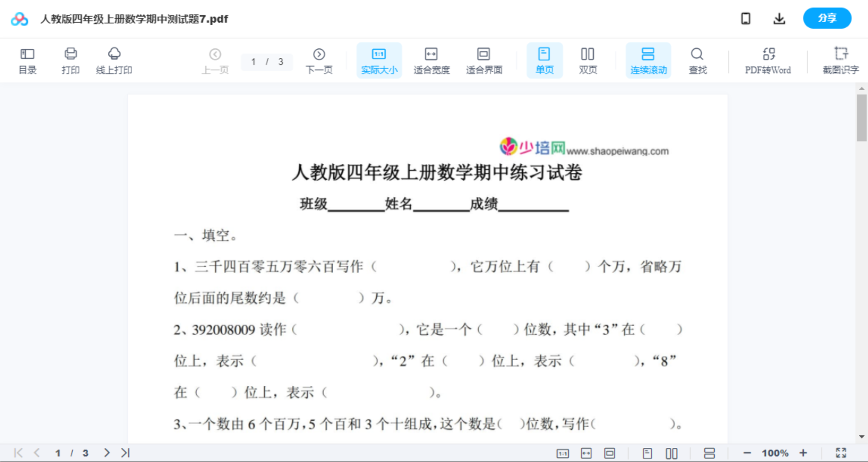Increase zoom with the plus control
This screenshot has width=868, height=462.
[x=803, y=452]
